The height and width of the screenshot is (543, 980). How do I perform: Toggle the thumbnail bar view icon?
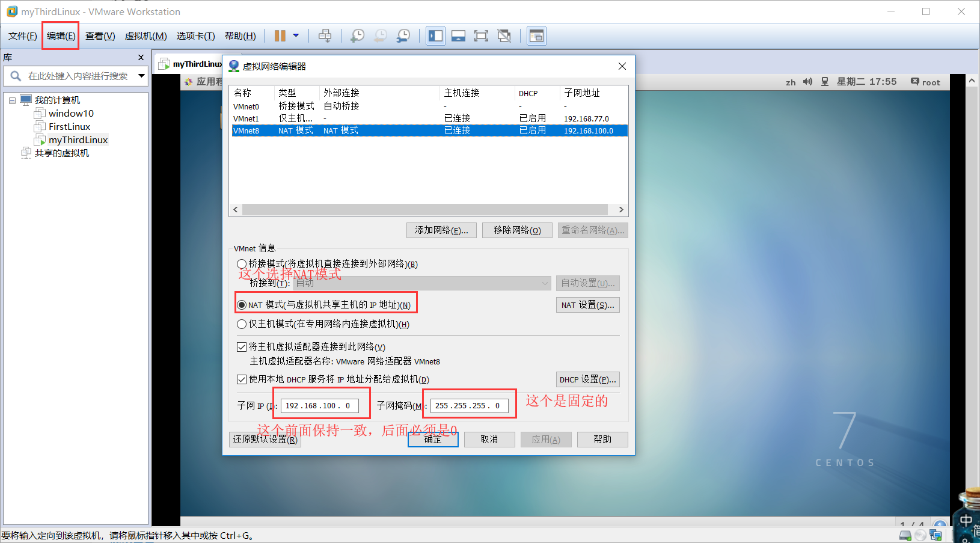pyautogui.click(x=458, y=36)
